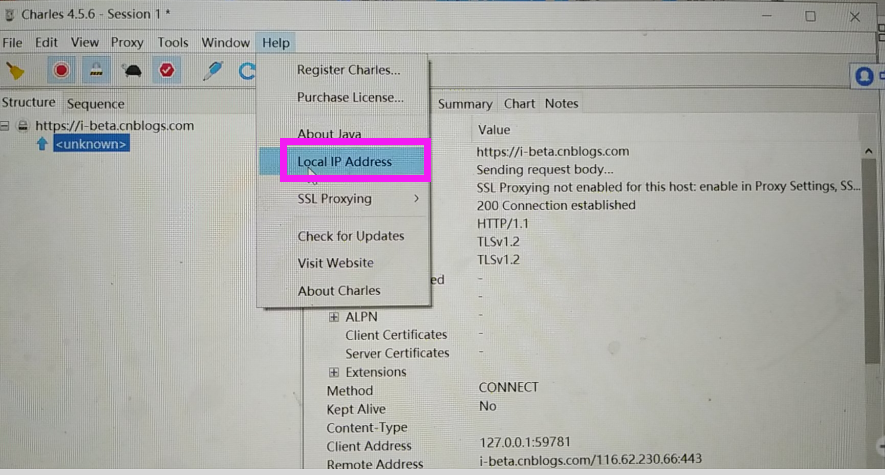
Task: Open the File menu
Action: coord(12,43)
